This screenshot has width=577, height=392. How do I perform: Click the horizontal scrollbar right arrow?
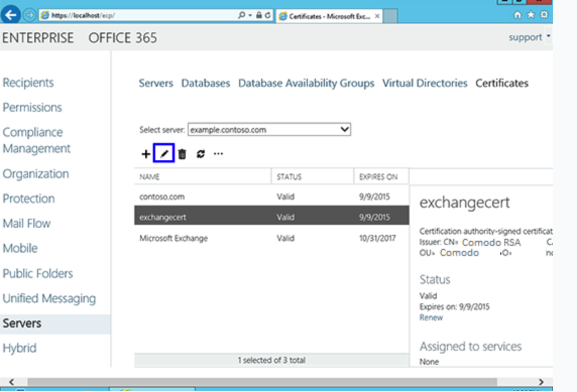coord(541,382)
